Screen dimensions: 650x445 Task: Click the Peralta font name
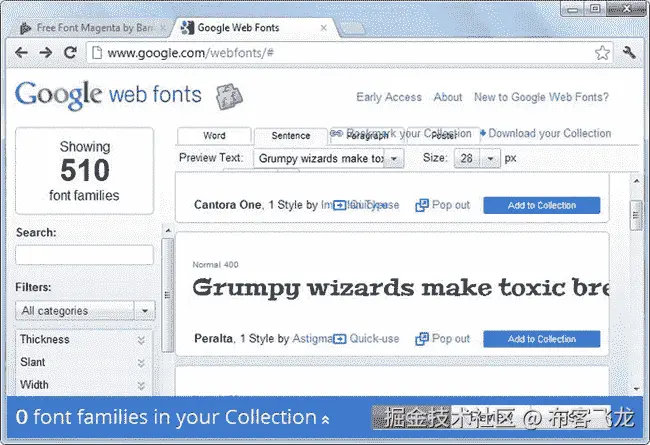tap(213, 339)
